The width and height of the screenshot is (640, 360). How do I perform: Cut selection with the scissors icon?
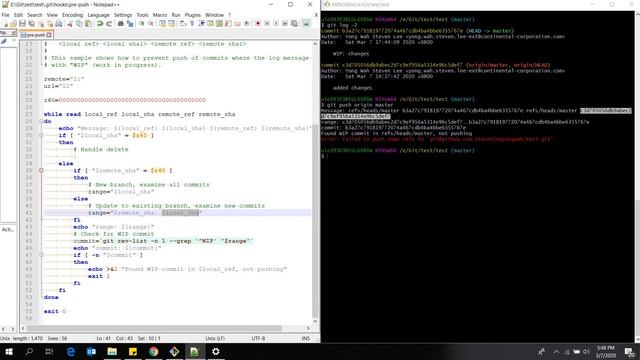point(70,24)
